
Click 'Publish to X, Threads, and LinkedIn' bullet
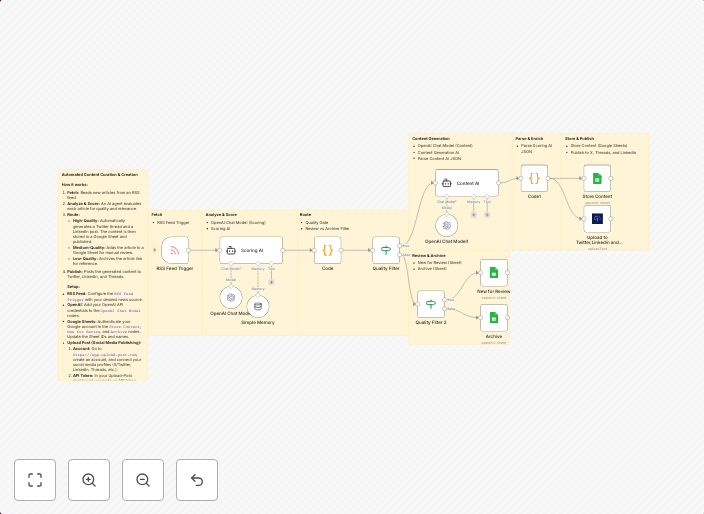click(x=603, y=153)
